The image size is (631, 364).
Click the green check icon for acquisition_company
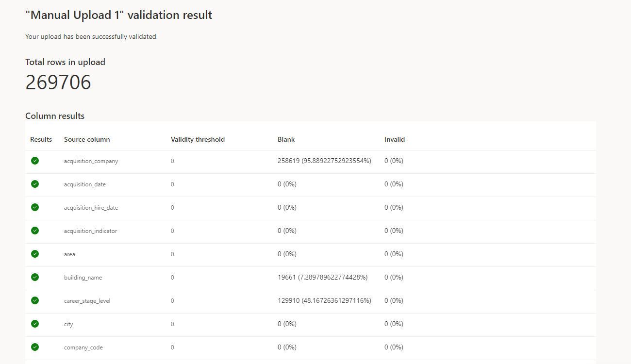(x=35, y=161)
